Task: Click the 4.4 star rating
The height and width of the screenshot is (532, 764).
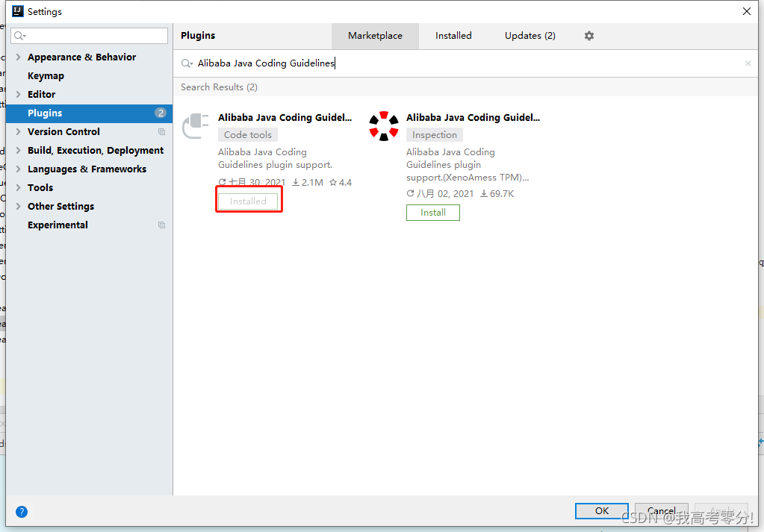Action: click(341, 183)
